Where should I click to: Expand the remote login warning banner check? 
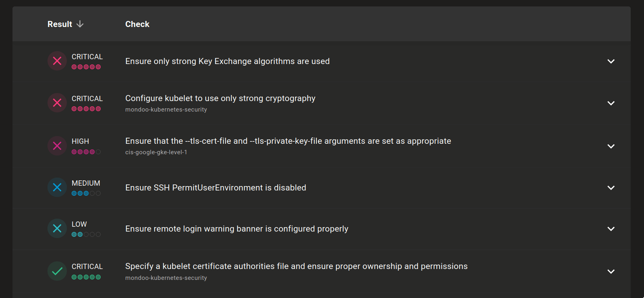611,229
